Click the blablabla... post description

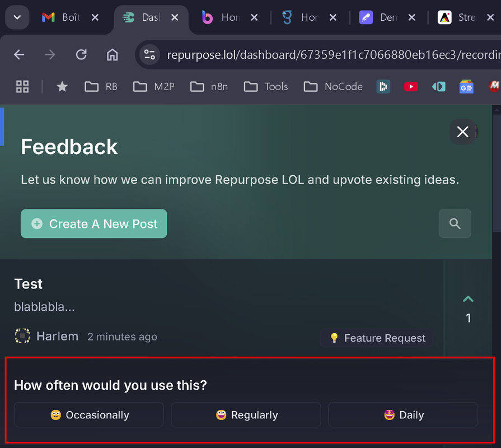44,307
